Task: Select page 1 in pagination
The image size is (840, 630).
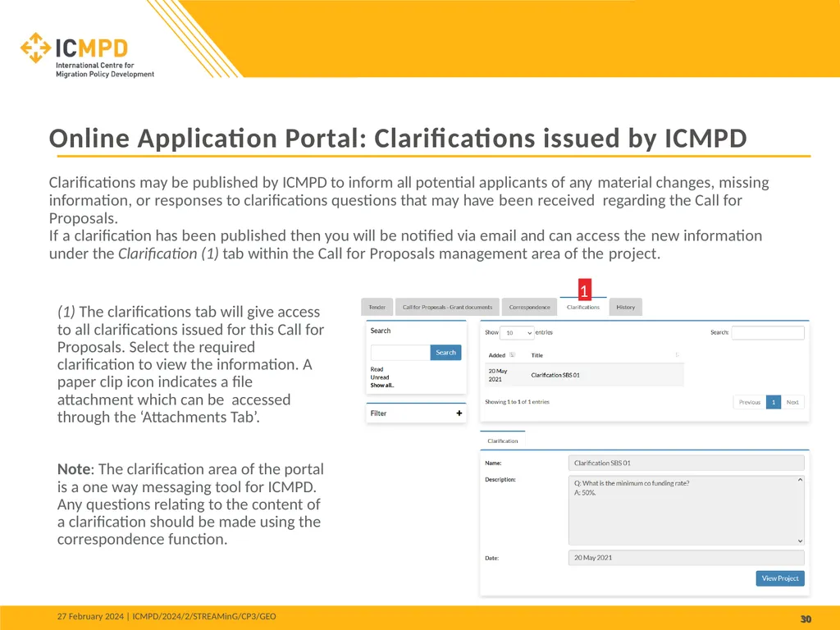Action: (x=773, y=402)
